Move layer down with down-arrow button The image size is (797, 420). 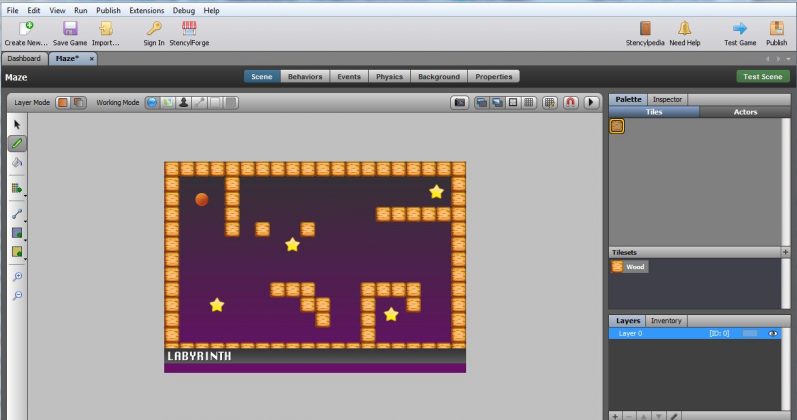pos(659,416)
